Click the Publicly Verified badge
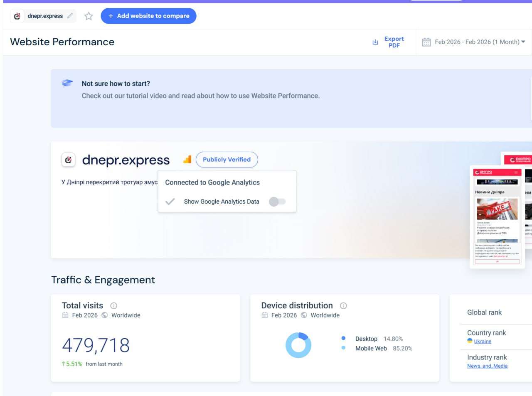 (227, 160)
